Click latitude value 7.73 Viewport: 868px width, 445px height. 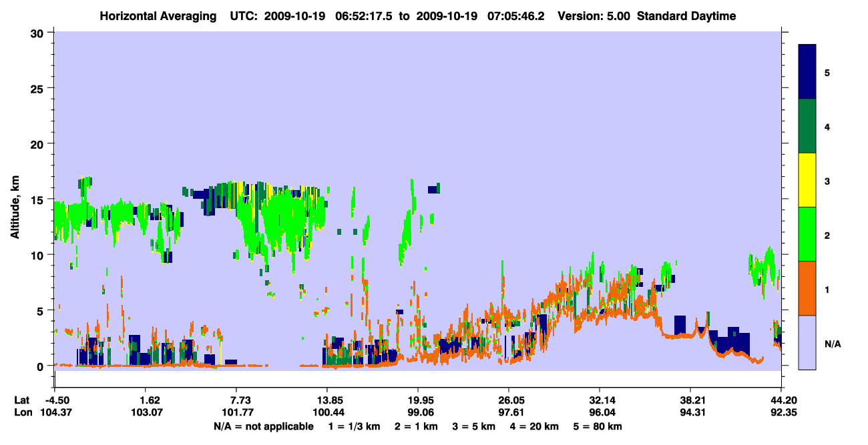click(x=240, y=400)
